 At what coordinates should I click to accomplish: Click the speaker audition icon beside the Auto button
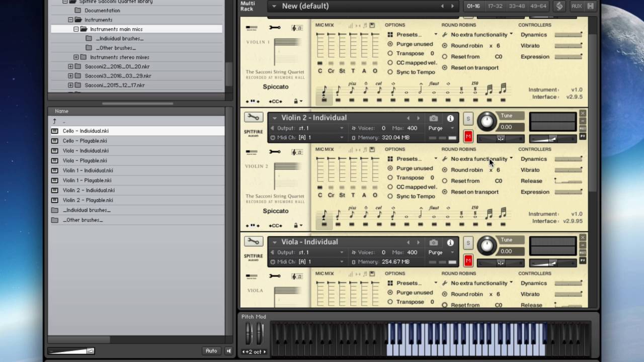229,351
